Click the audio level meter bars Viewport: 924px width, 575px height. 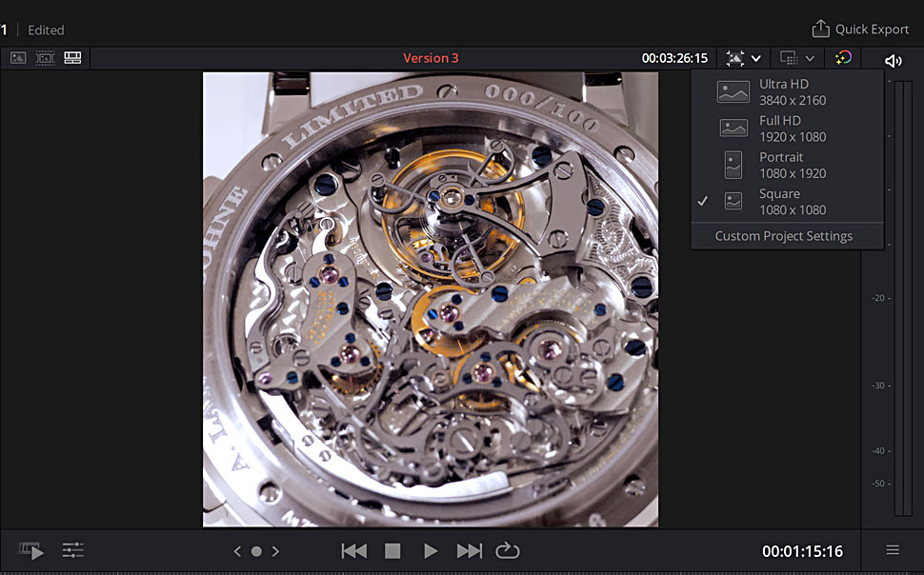point(903,299)
